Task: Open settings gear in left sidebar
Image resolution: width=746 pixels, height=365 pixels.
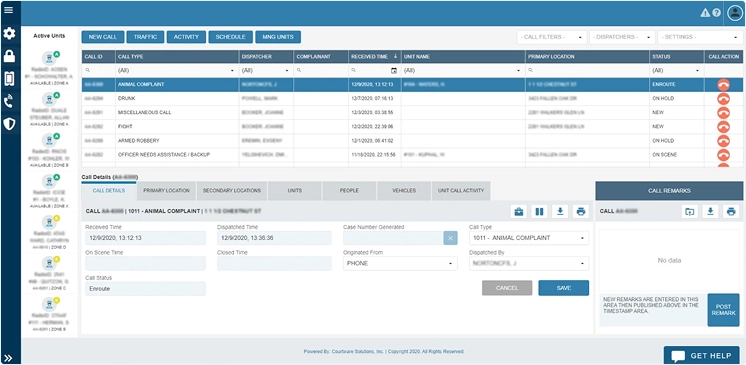Action: click(10, 33)
